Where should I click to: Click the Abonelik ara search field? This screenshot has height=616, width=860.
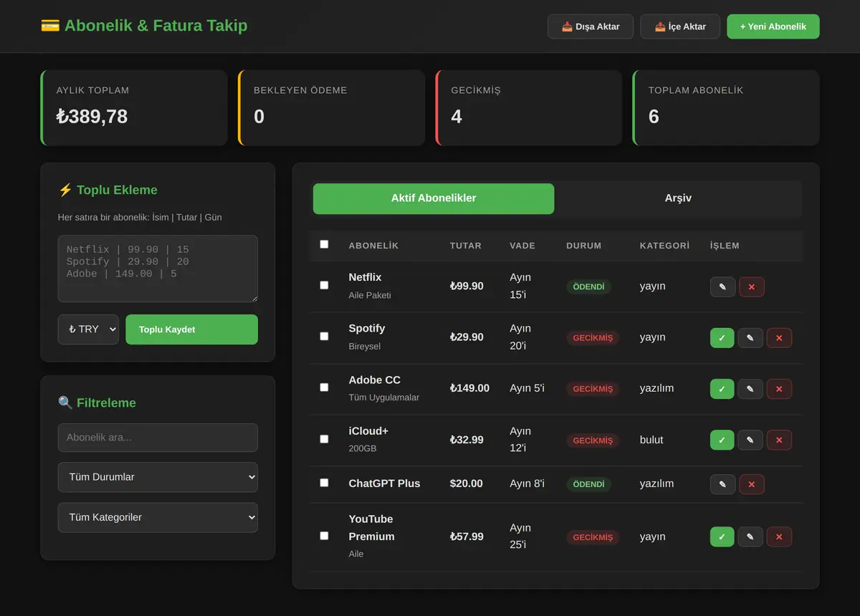(158, 438)
